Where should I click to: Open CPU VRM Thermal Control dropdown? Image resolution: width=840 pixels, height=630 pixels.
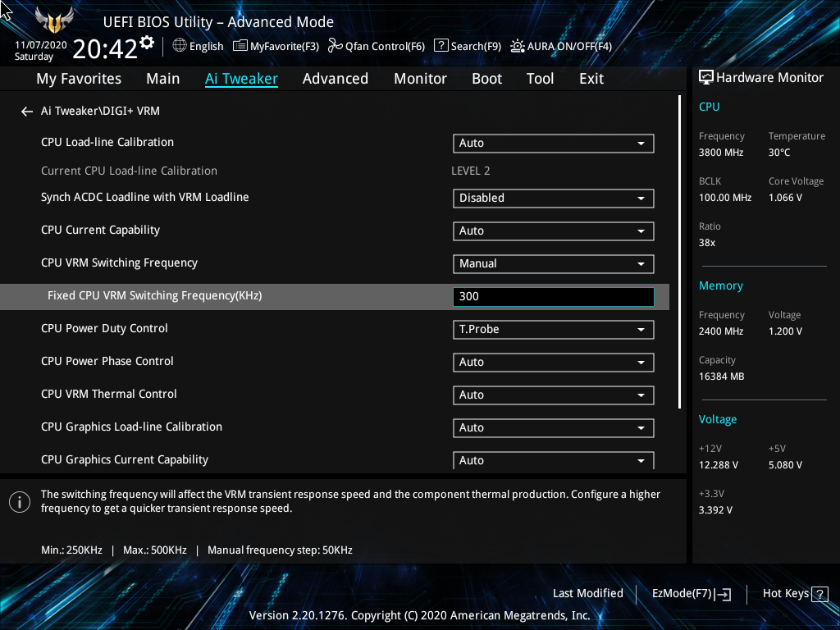coord(554,395)
